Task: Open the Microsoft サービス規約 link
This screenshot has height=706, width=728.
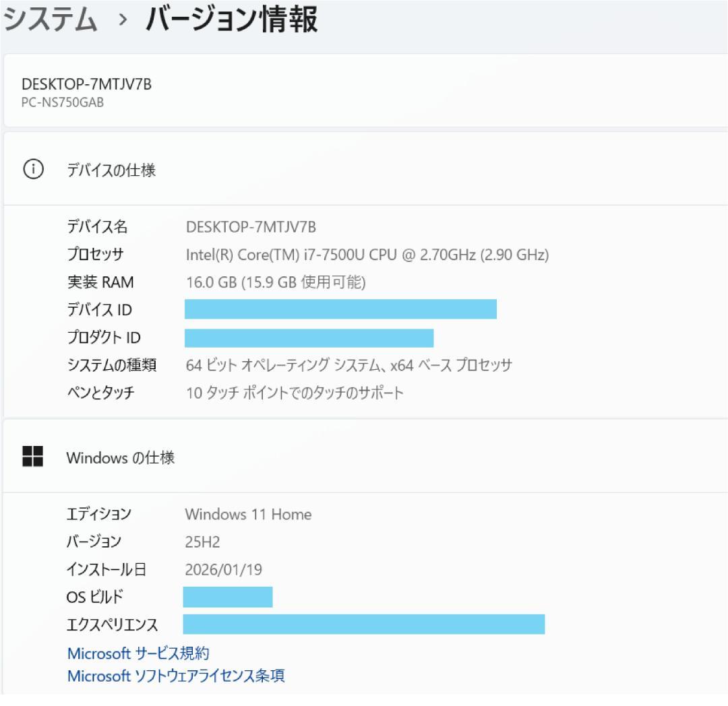Action: coord(137,652)
